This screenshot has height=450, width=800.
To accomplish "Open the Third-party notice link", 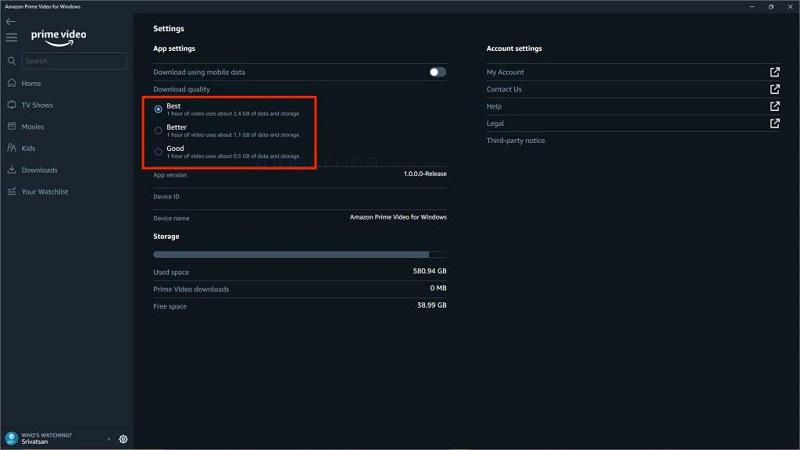I will (515, 140).
